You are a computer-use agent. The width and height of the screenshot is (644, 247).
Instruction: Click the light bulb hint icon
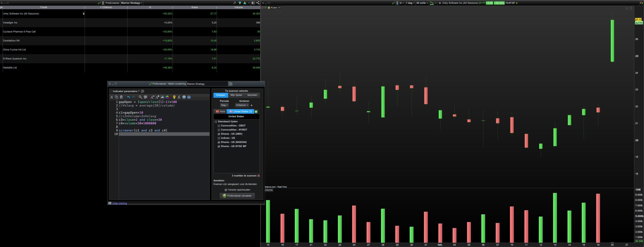pos(174,97)
